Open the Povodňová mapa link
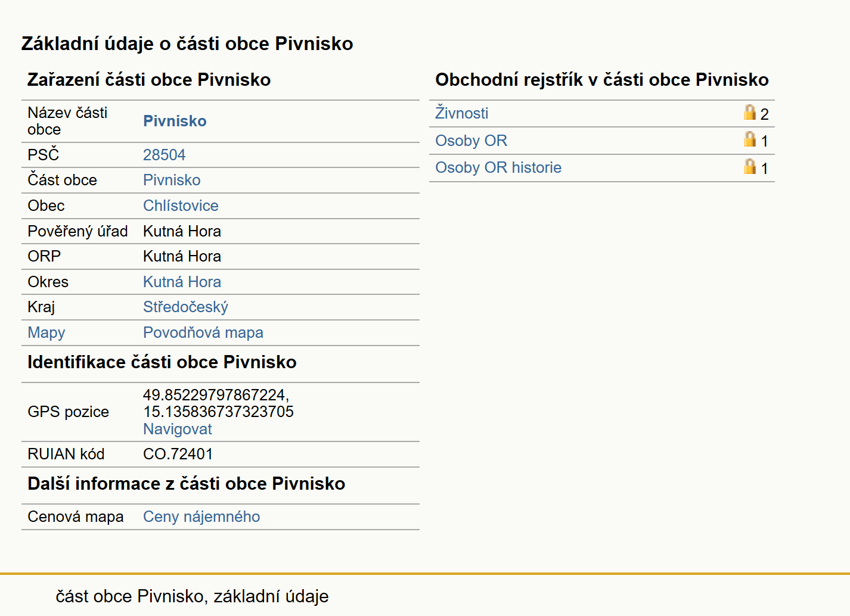The height and width of the screenshot is (616, 850). click(x=203, y=332)
